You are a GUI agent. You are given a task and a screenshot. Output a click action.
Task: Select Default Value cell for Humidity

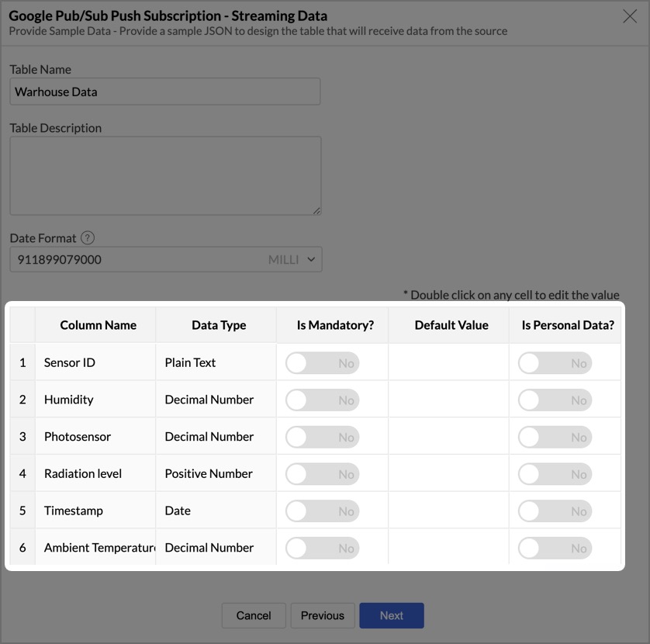(448, 400)
